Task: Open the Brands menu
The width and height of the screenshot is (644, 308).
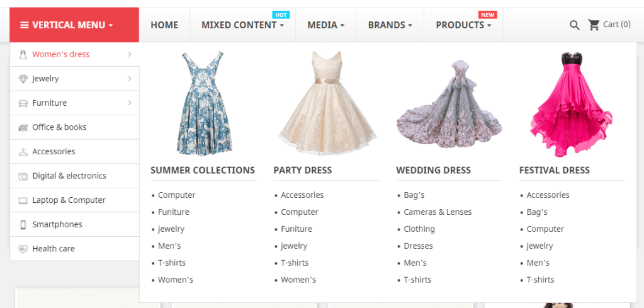Action: point(390,25)
